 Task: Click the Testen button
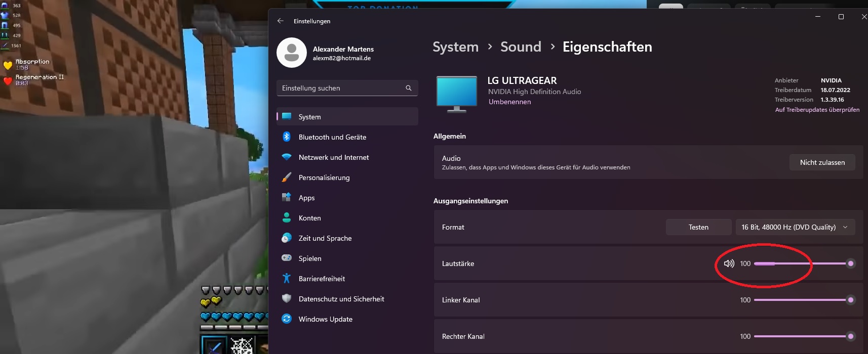[x=698, y=227]
